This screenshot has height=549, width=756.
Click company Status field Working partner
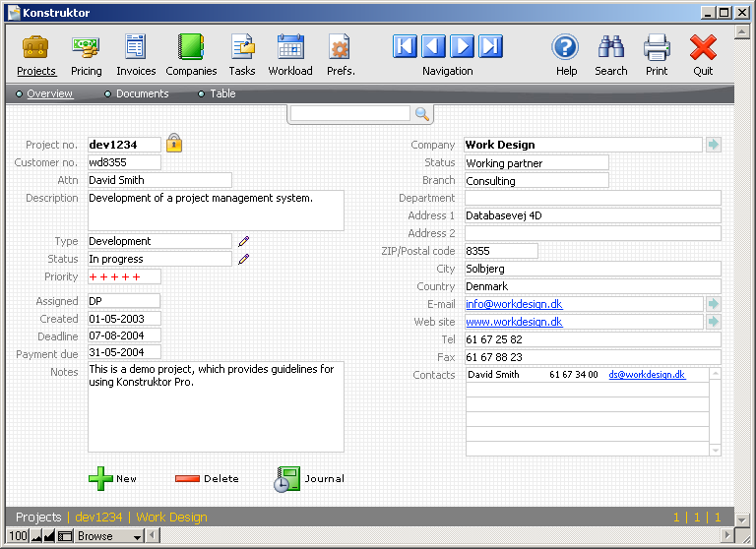536,163
